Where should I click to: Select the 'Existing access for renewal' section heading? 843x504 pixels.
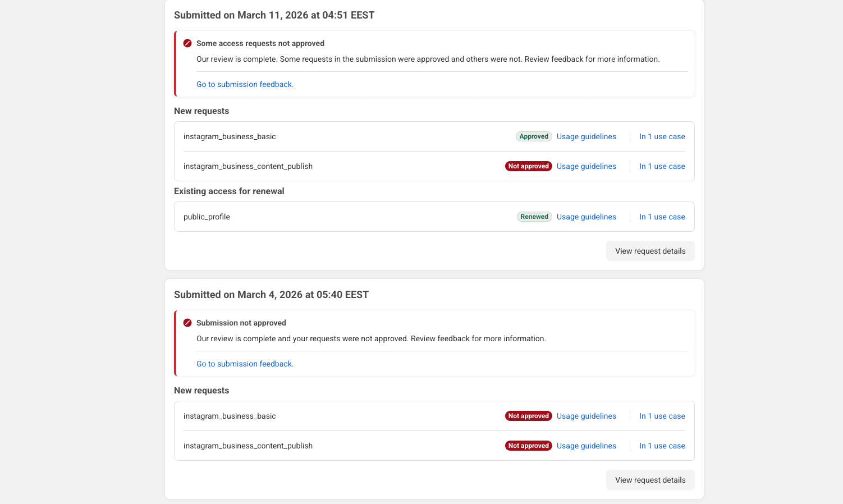[229, 191]
